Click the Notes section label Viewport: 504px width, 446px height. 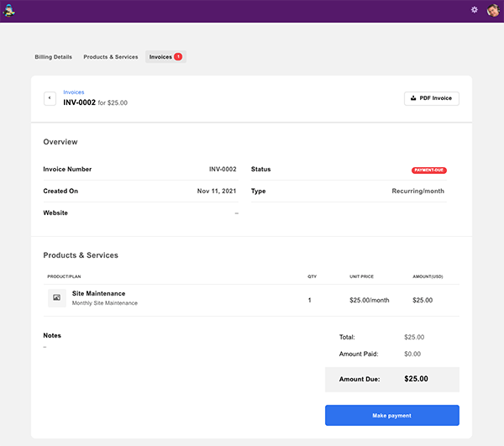click(52, 335)
